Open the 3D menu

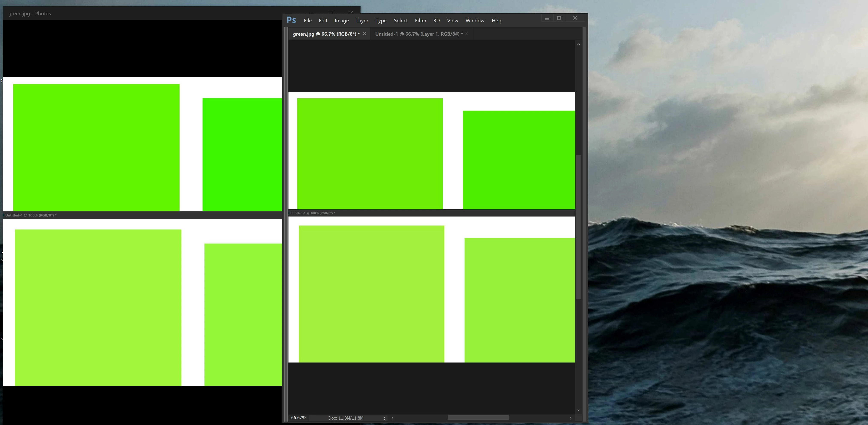click(436, 21)
